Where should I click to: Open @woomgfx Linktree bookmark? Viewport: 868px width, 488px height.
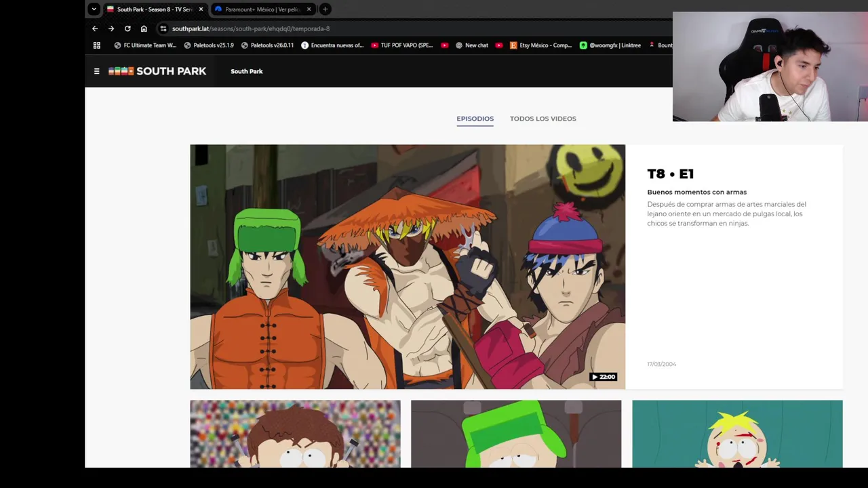coord(610,45)
